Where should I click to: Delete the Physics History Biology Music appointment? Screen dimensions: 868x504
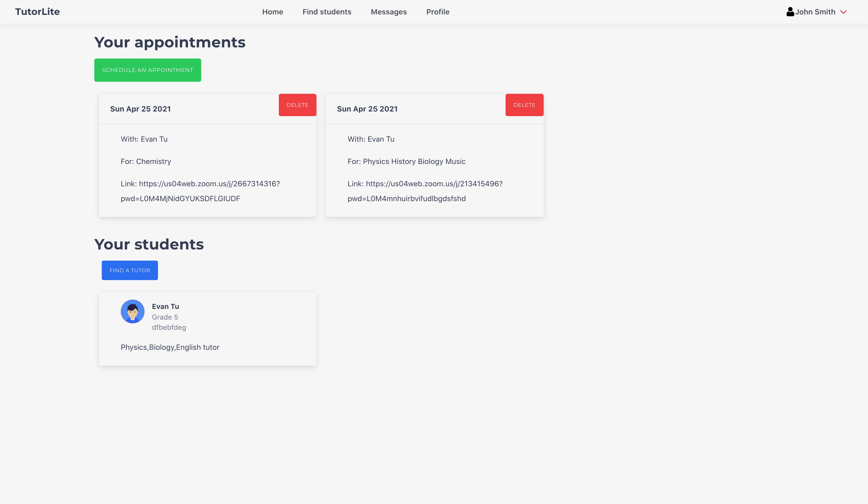(x=524, y=105)
